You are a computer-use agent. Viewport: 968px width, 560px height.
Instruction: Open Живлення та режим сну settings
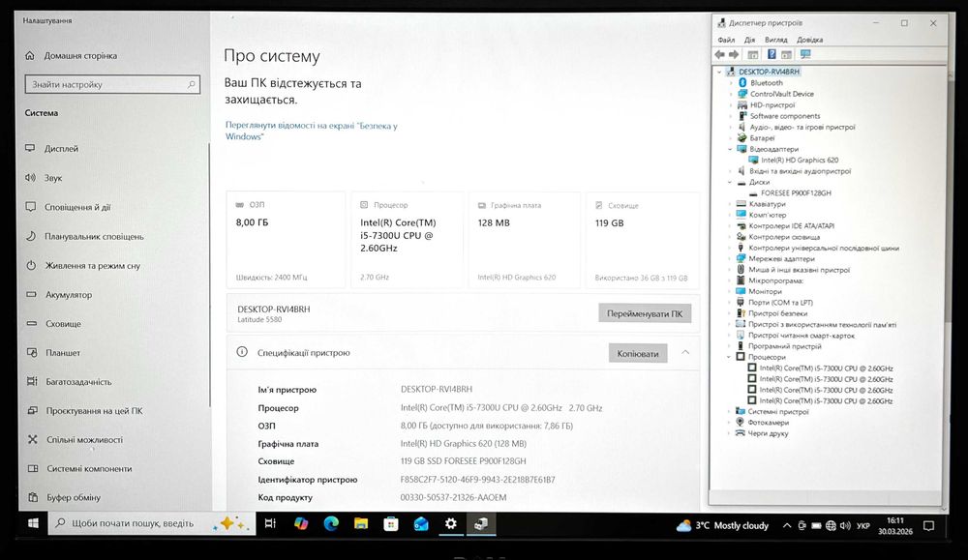92,266
